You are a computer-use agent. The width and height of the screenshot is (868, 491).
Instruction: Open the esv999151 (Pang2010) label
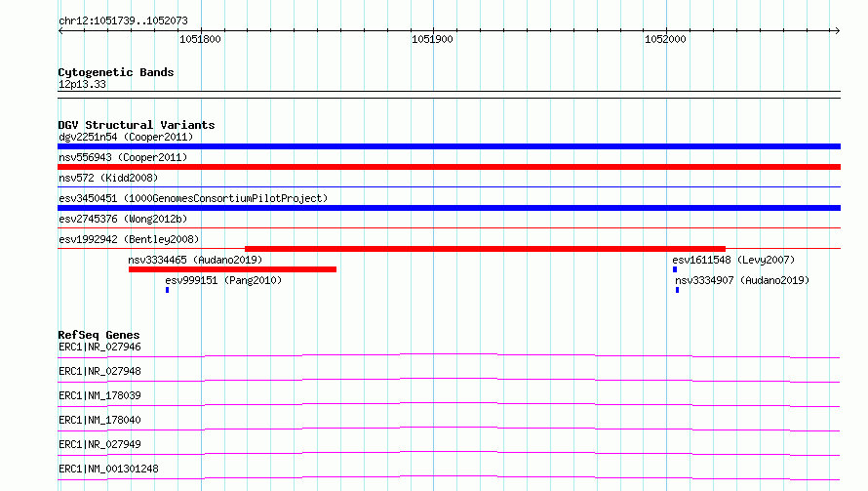coord(223,280)
